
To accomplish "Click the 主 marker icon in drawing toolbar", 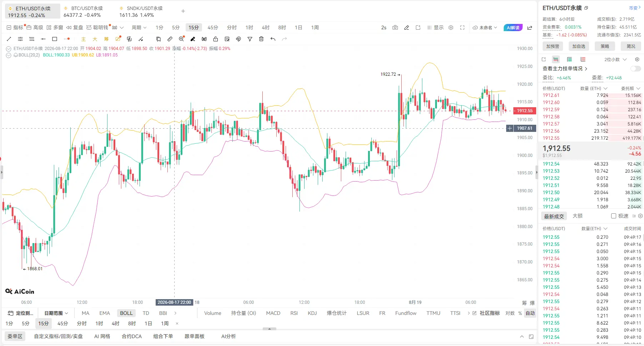I will [x=84, y=39].
